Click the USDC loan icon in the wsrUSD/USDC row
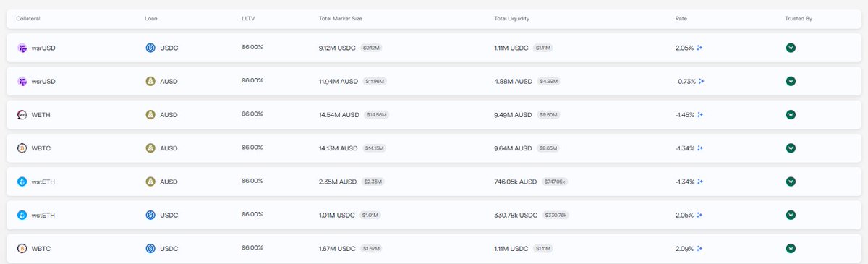This screenshot has width=868, height=264. pos(150,48)
